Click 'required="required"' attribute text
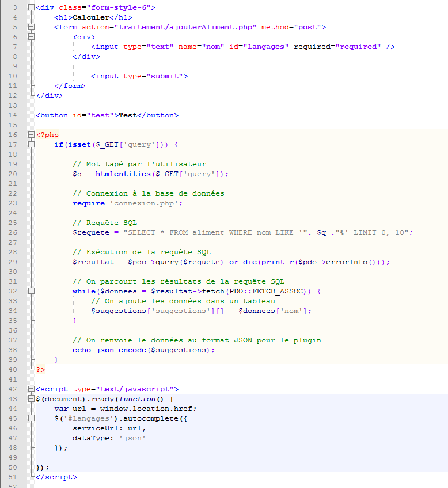This screenshot has height=488, width=448. 337,47
